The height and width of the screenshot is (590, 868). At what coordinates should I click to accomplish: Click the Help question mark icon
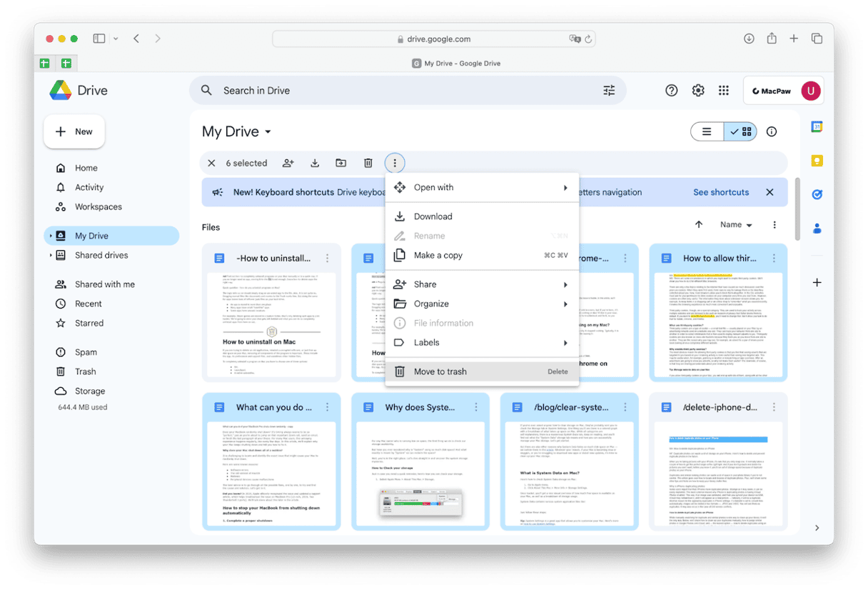click(x=671, y=91)
